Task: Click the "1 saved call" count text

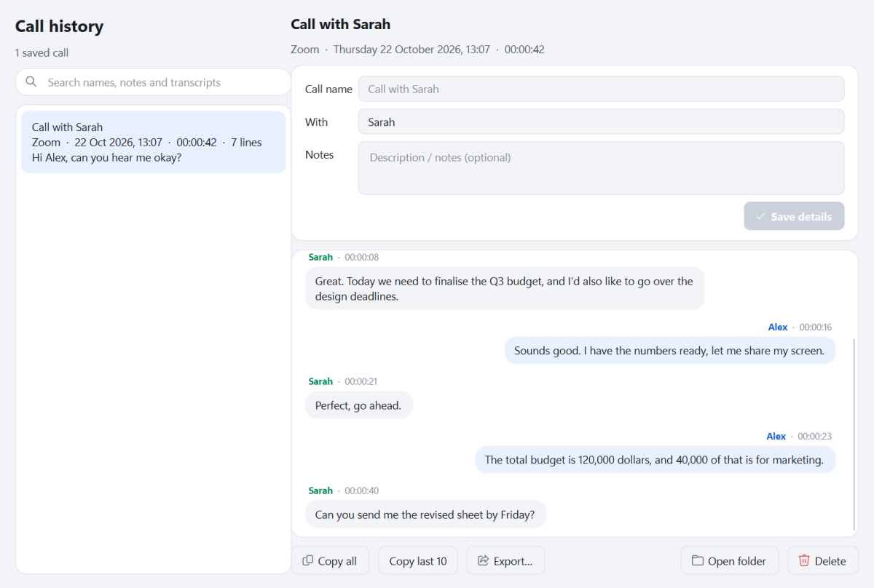Action: 42,53
